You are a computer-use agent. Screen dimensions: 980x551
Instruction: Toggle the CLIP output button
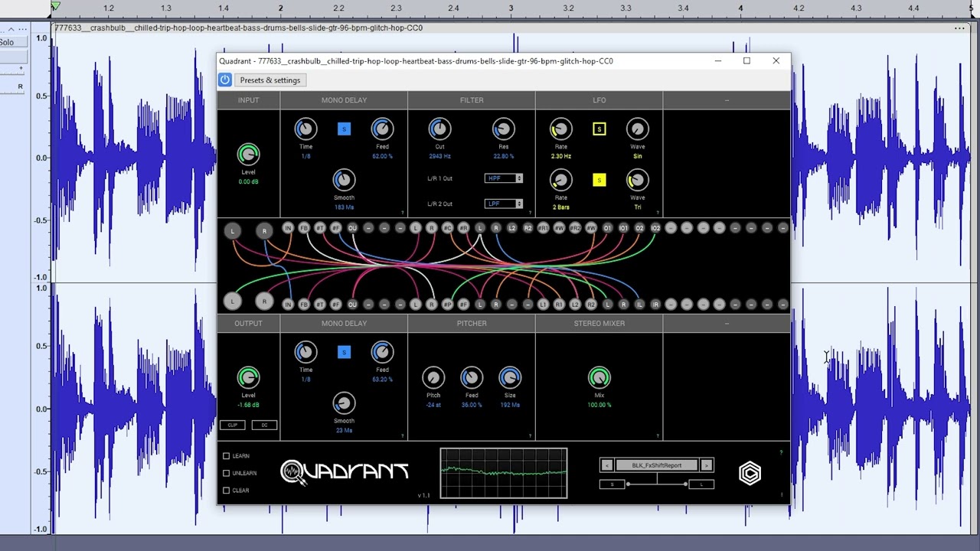coord(233,425)
